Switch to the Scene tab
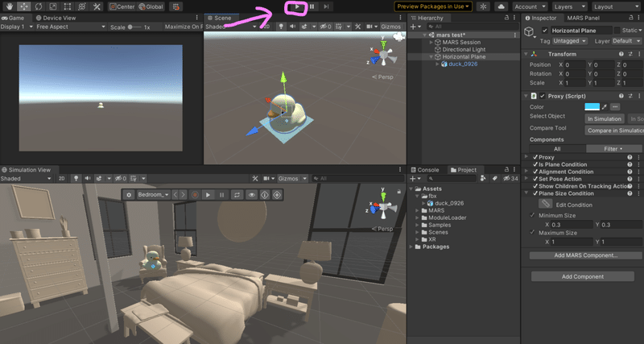This screenshot has height=344, width=644. click(220, 18)
